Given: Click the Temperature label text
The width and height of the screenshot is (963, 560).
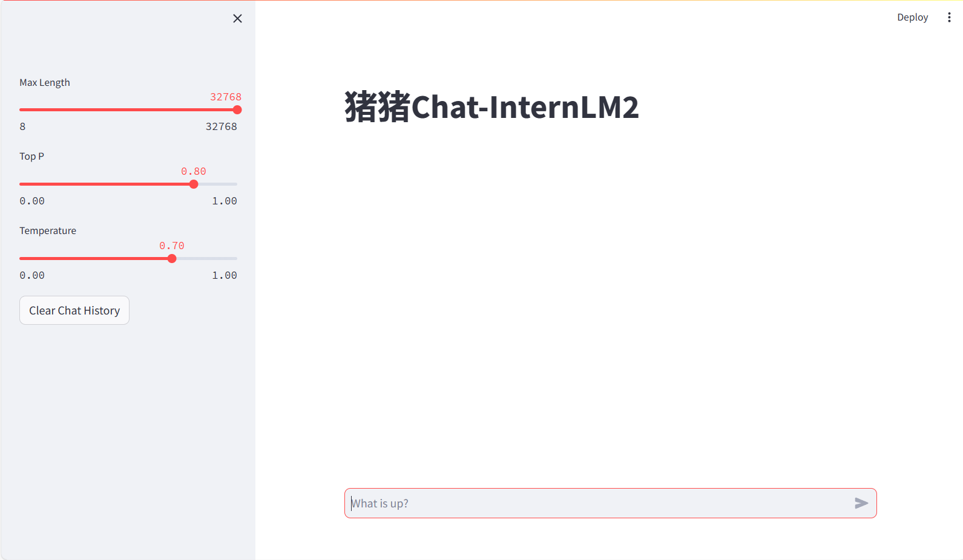Looking at the screenshot, I should [x=48, y=230].
